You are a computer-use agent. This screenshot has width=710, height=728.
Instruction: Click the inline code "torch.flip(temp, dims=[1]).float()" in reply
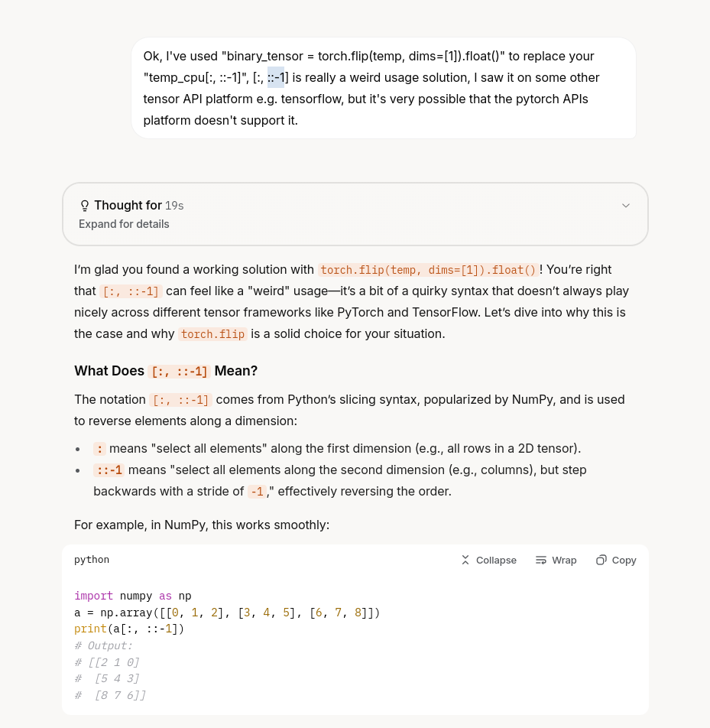coord(428,270)
